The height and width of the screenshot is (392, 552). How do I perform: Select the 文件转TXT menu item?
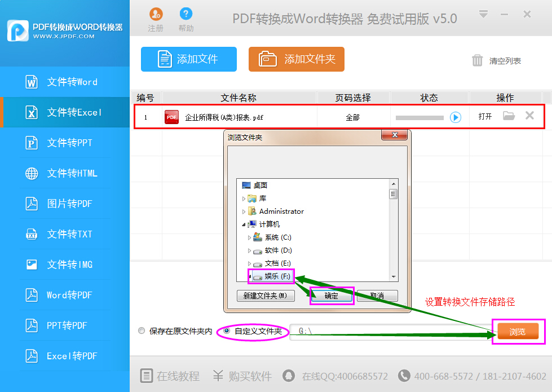pyautogui.click(x=65, y=234)
